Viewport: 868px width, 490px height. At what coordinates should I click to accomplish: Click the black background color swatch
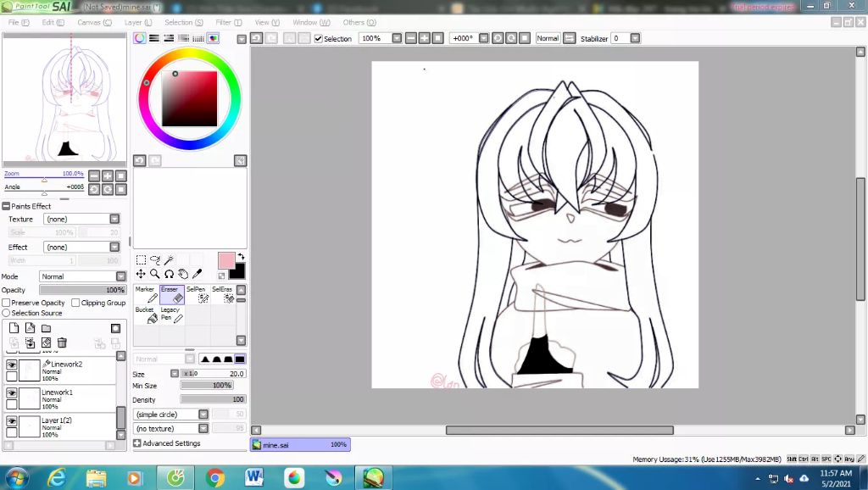point(237,271)
